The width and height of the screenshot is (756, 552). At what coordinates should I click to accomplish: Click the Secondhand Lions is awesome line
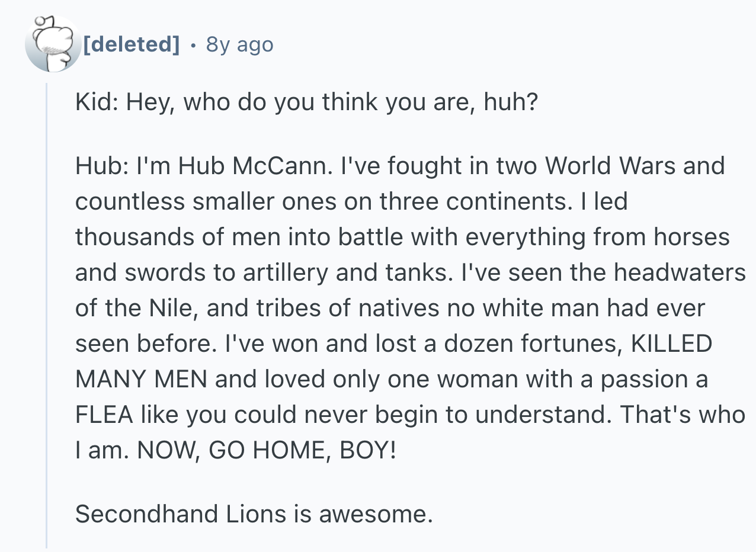pos(254,514)
